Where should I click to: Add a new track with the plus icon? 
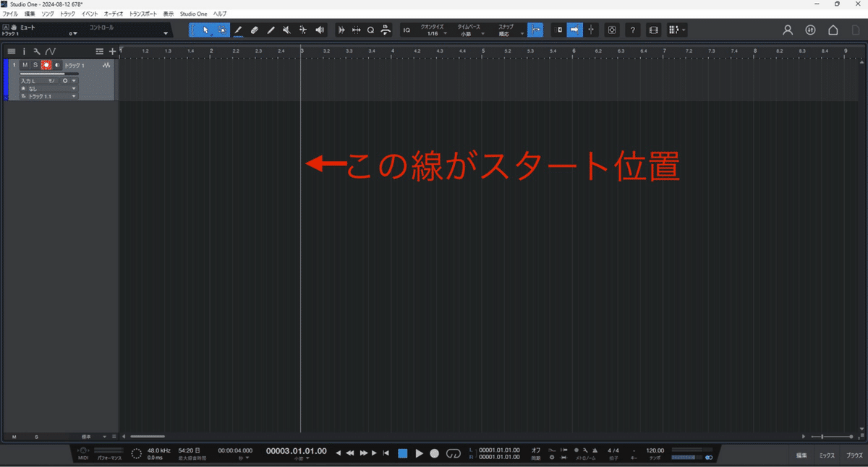click(x=113, y=51)
